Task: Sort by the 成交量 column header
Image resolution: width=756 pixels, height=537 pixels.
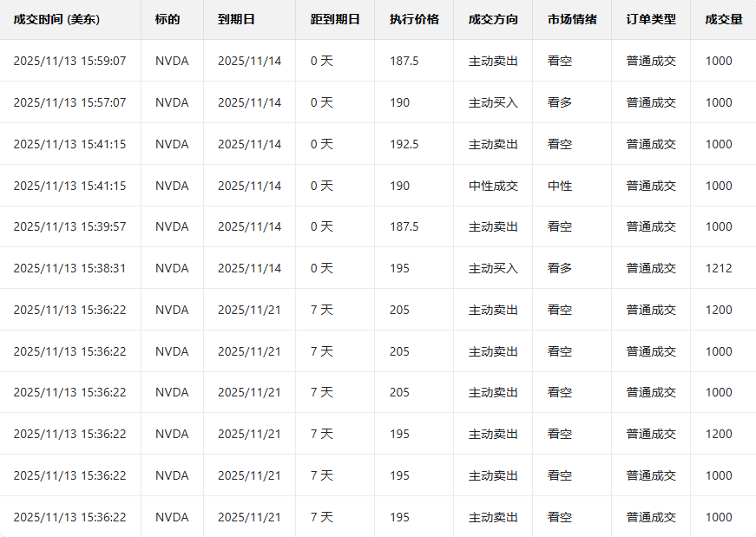Action: (x=724, y=19)
